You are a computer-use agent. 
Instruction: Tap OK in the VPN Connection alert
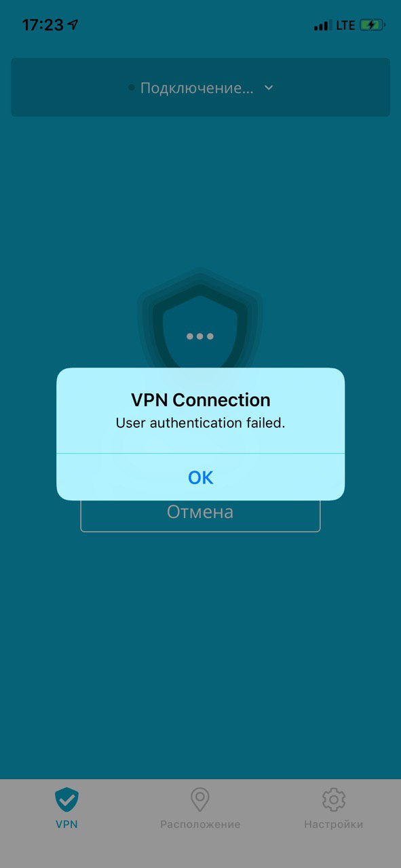[x=200, y=477]
